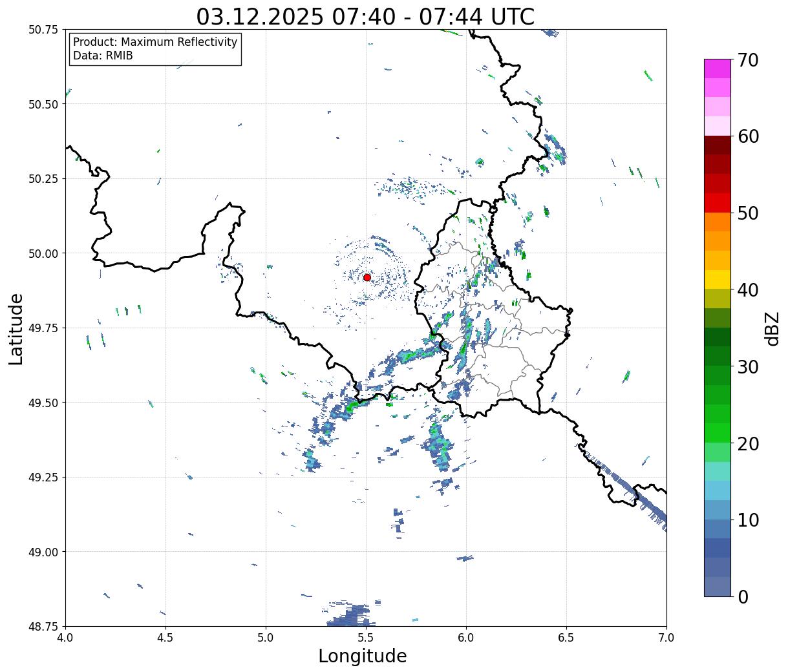Click the dark maroon colorbar segment below 60
Image resolution: width=788 pixels, height=672 pixels.
tap(718, 145)
